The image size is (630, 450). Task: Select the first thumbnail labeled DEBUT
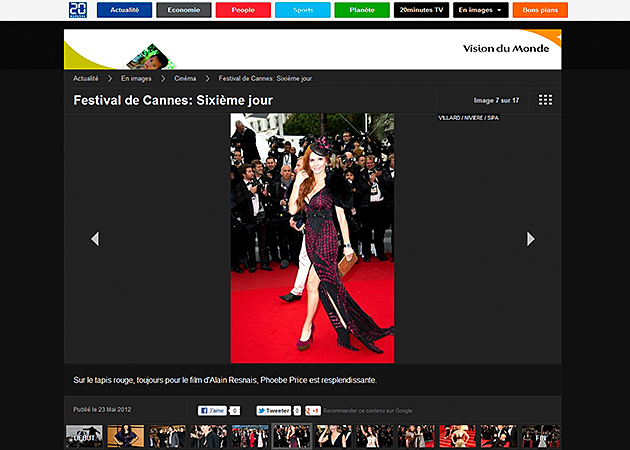(x=84, y=436)
